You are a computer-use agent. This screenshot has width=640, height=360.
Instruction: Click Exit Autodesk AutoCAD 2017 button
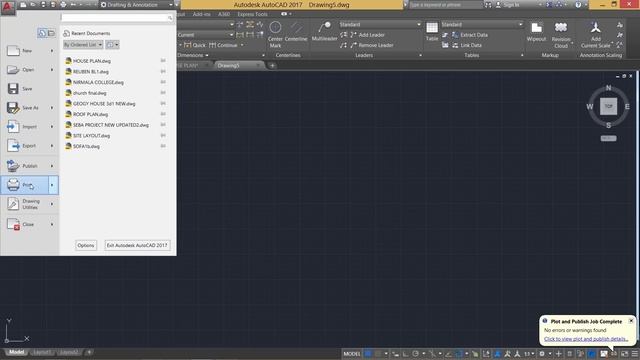coord(137,245)
